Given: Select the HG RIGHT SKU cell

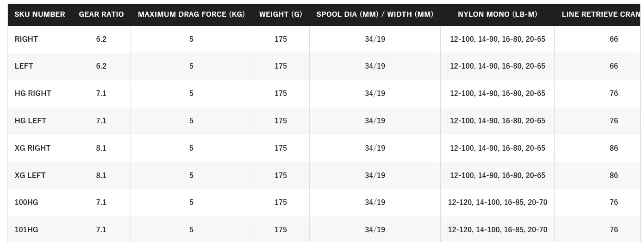Looking at the screenshot, I should [33, 93].
